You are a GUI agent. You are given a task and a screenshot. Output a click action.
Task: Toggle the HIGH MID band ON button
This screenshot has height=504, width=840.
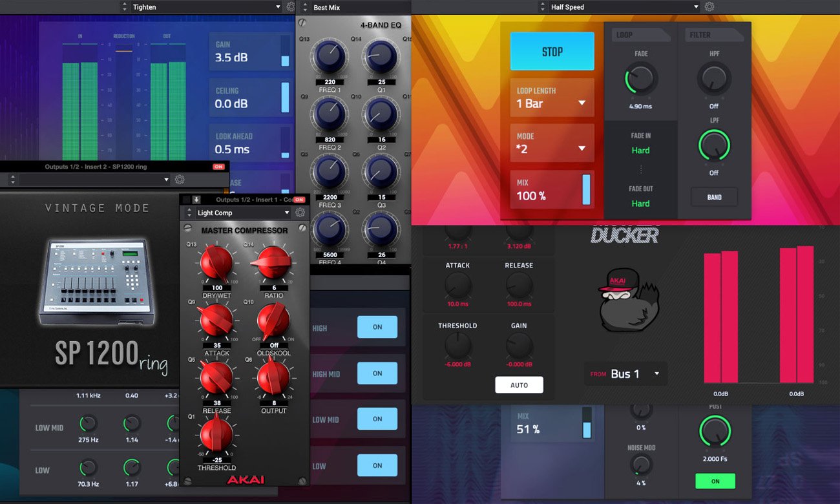pyautogui.click(x=377, y=373)
